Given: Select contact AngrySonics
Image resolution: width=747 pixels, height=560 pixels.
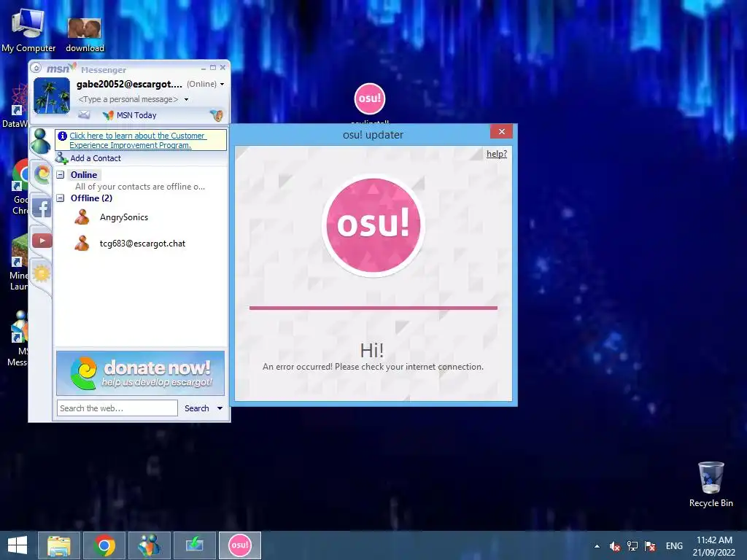Looking at the screenshot, I should coord(124,217).
